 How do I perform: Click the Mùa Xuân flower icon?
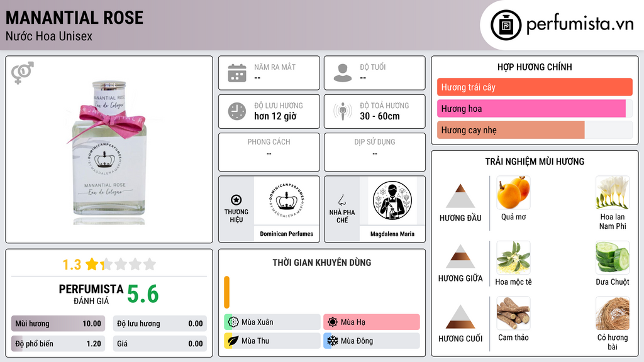click(233, 322)
